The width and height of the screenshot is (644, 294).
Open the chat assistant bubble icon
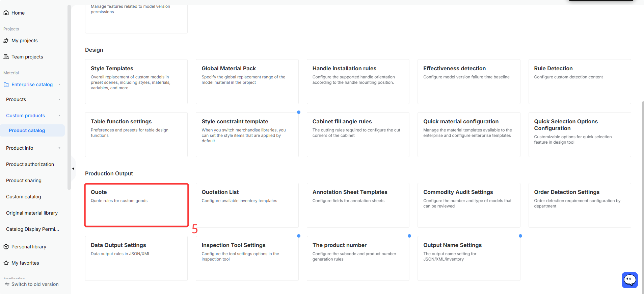(x=630, y=280)
